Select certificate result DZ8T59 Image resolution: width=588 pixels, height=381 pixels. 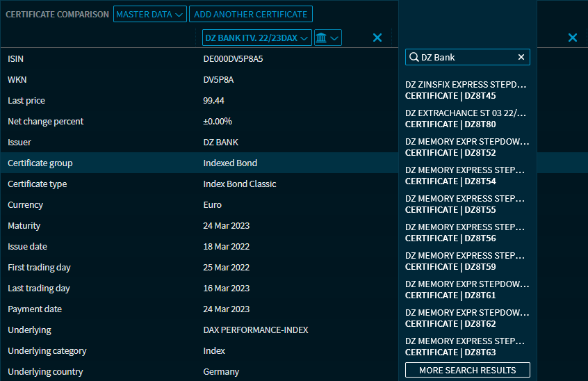466,261
